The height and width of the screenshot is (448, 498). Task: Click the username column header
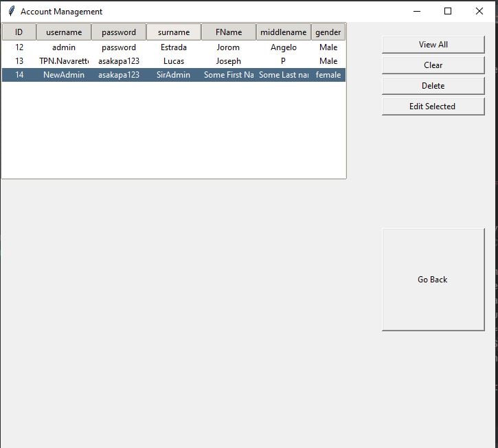[64, 32]
